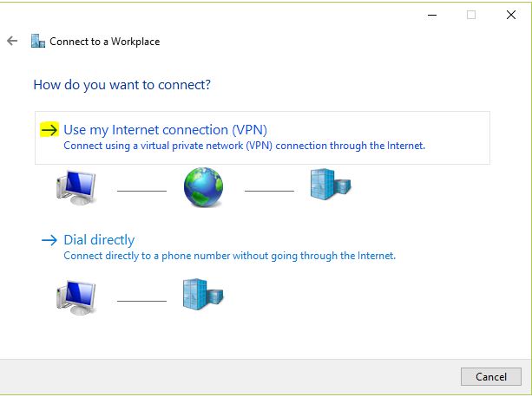Image resolution: width=532 pixels, height=397 pixels.
Task: Click the highlighted arrow beside the VPN option
Action: tap(49, 130)
